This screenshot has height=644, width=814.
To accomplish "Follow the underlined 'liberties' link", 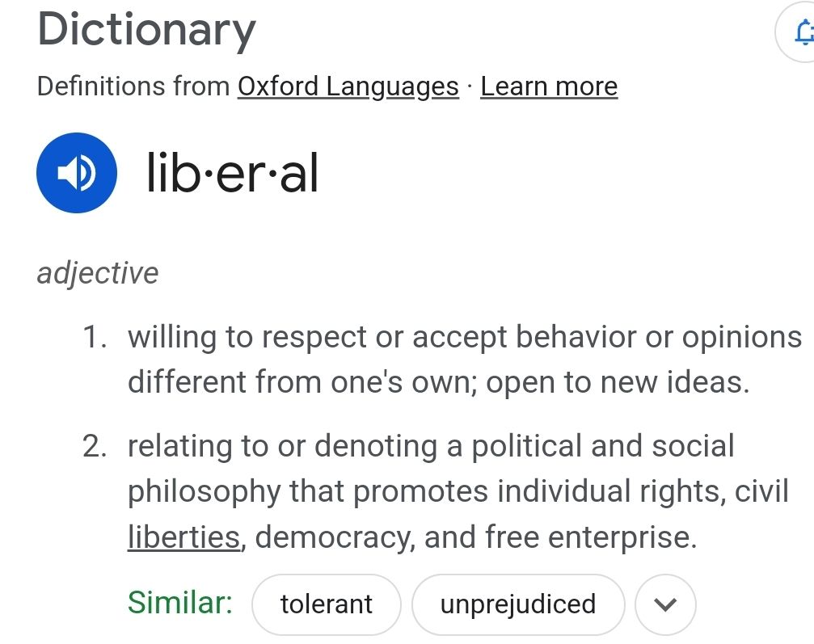I will tap(183, 537).
